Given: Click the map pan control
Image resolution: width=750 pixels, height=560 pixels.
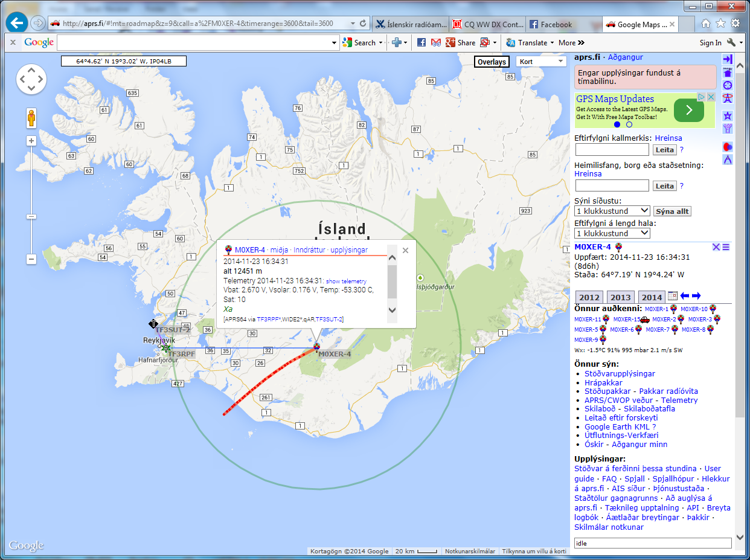Looking at the screenshot, I should click(x=31, y=79).
